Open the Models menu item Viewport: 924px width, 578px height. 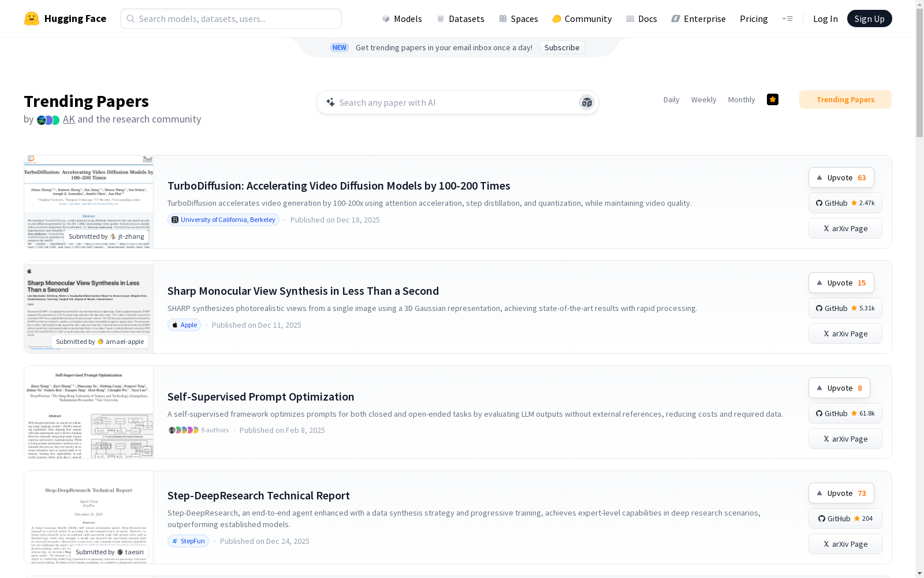(x=402, y=18)
